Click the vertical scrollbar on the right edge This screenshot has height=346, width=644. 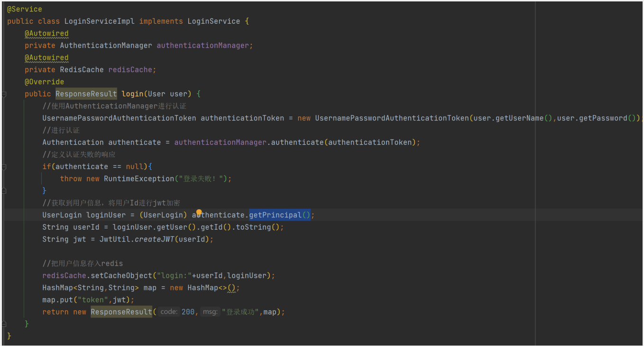pyautogui.click(x=641, y=142)
